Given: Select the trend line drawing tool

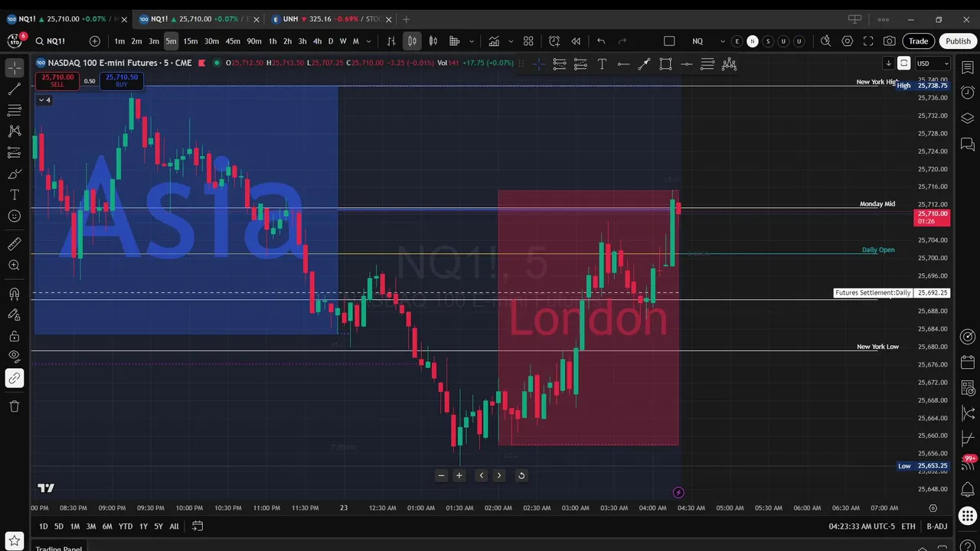Looking at the screenshot, I should (x=15, y=90).
